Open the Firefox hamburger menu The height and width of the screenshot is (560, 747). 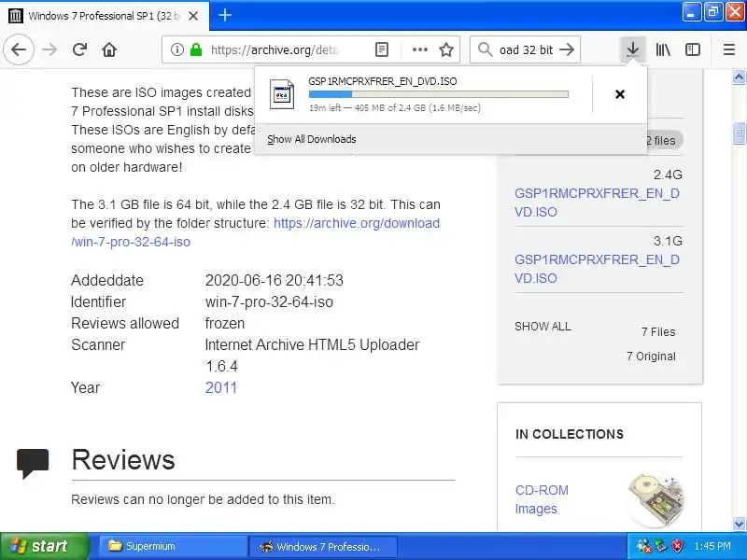729,49
